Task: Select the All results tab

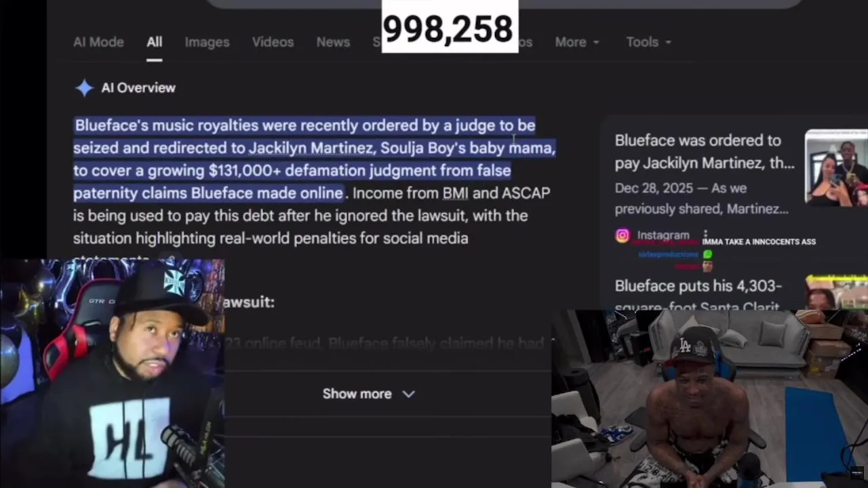Action: click(x=155, y=42)
